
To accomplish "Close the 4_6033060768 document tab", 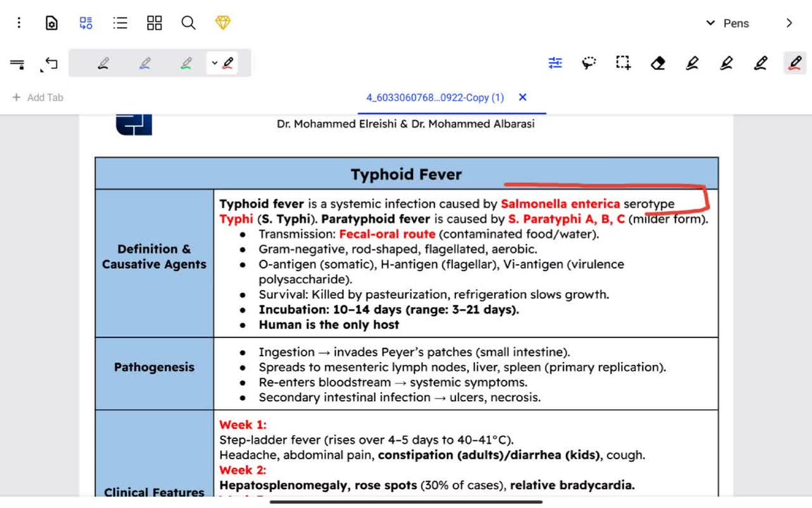I will [x=522, y=97].
